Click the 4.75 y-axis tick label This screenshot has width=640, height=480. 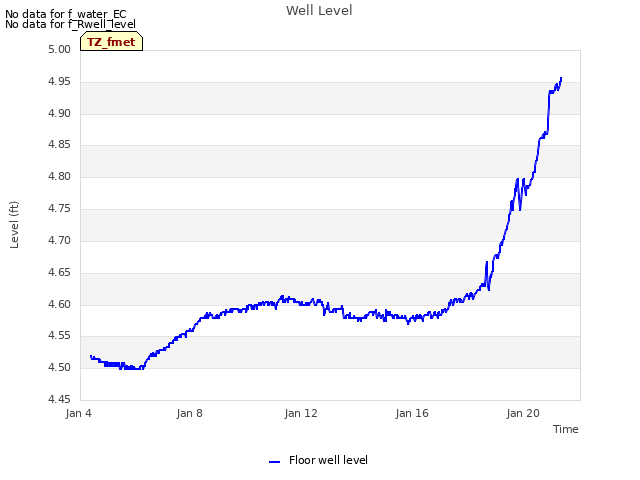click(59, 208)
